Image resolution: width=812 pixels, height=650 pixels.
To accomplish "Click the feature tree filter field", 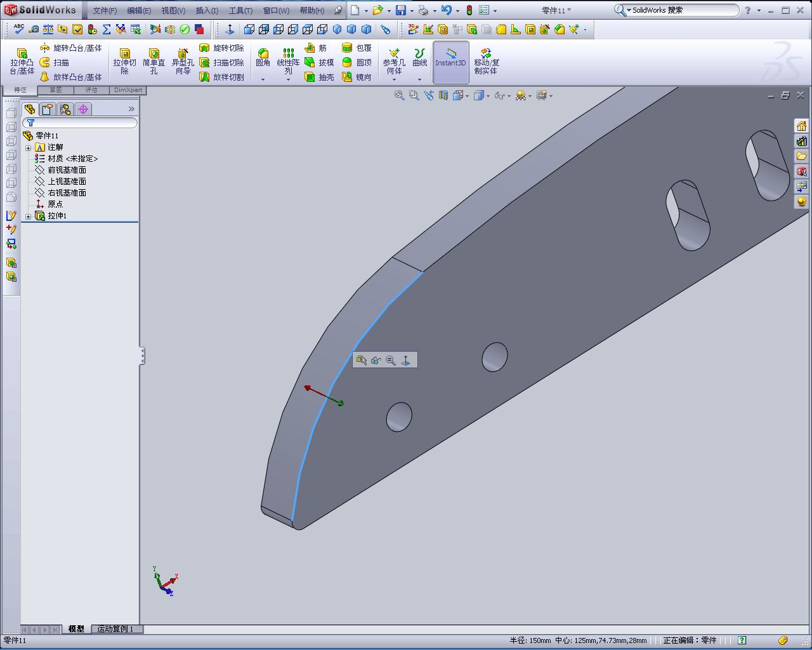I will pyautogui.click(x=80, y=123).
